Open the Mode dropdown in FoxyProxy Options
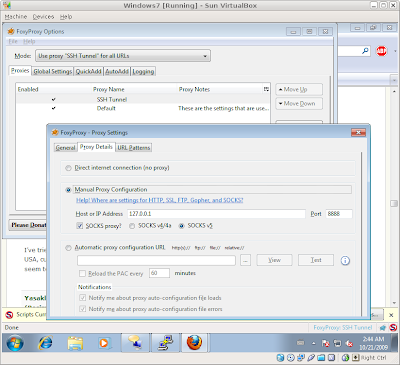This screenshot has width=400, height=365. click(x=123, y=56)
